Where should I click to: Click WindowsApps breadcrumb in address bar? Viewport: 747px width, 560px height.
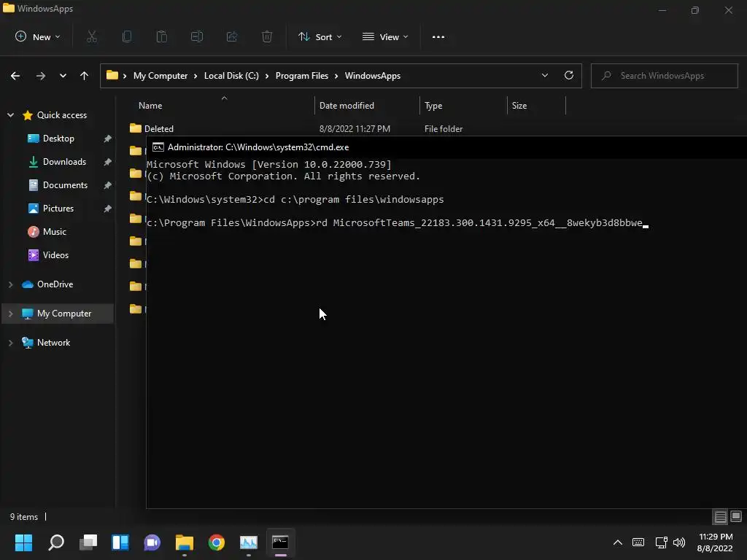373,76
